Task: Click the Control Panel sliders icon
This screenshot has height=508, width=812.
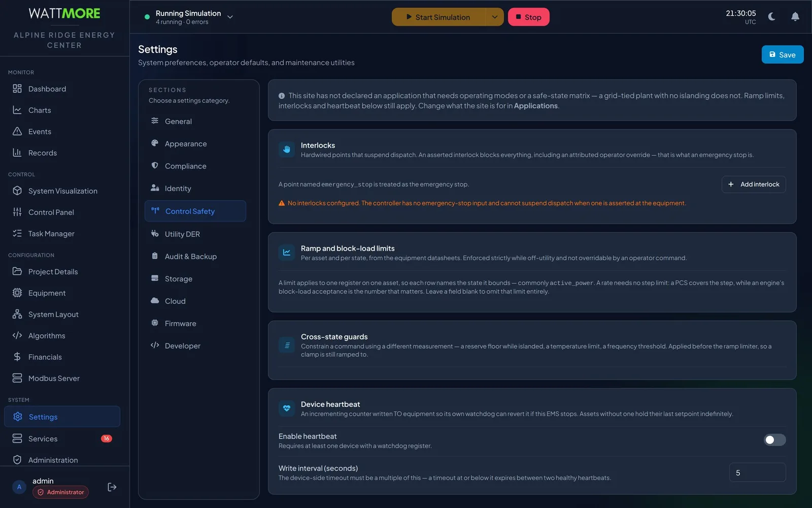Action: (x=17, y=212)
